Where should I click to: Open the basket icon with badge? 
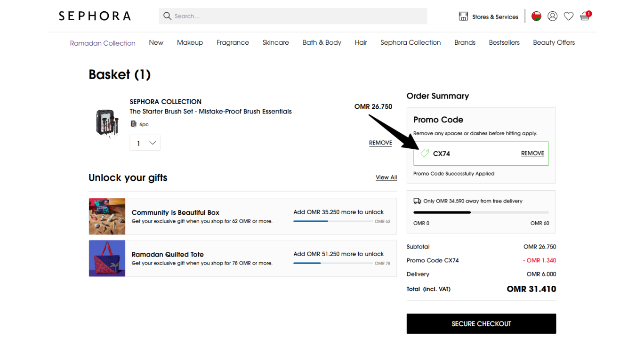[x=586, y=16]
